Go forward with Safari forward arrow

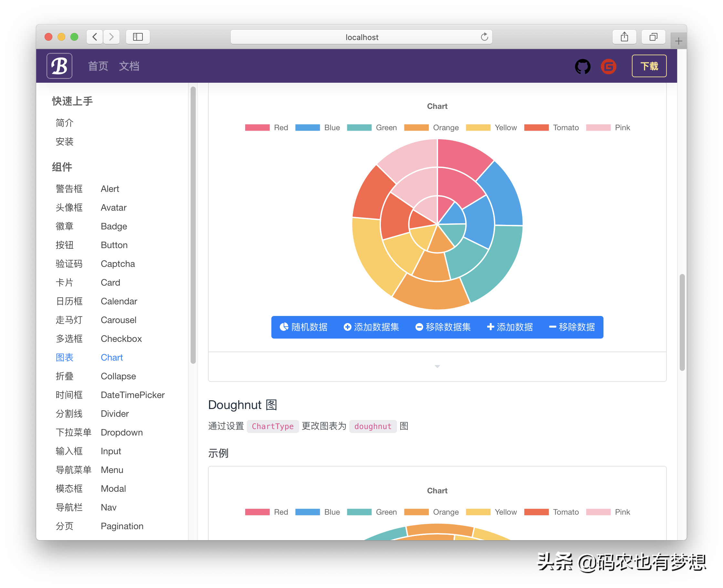(x=111, y=37)
